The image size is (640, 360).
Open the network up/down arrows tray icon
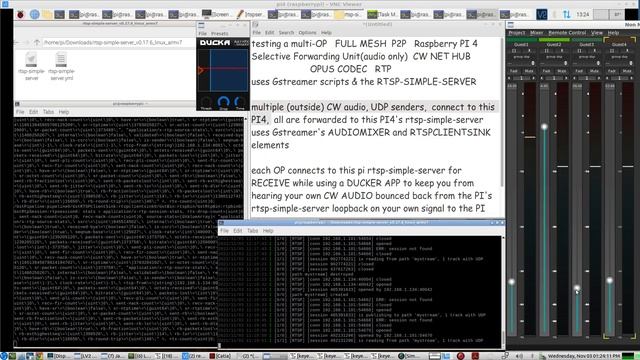pyautogui.click(x=567, y=14)
